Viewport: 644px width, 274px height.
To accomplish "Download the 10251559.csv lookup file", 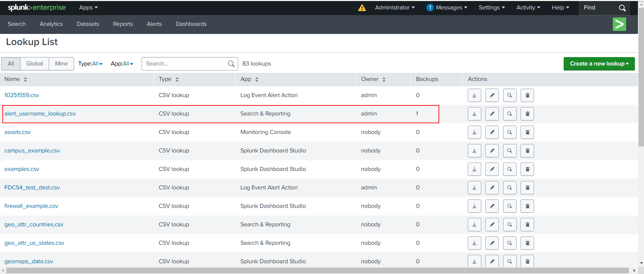I will coord(474,95).
